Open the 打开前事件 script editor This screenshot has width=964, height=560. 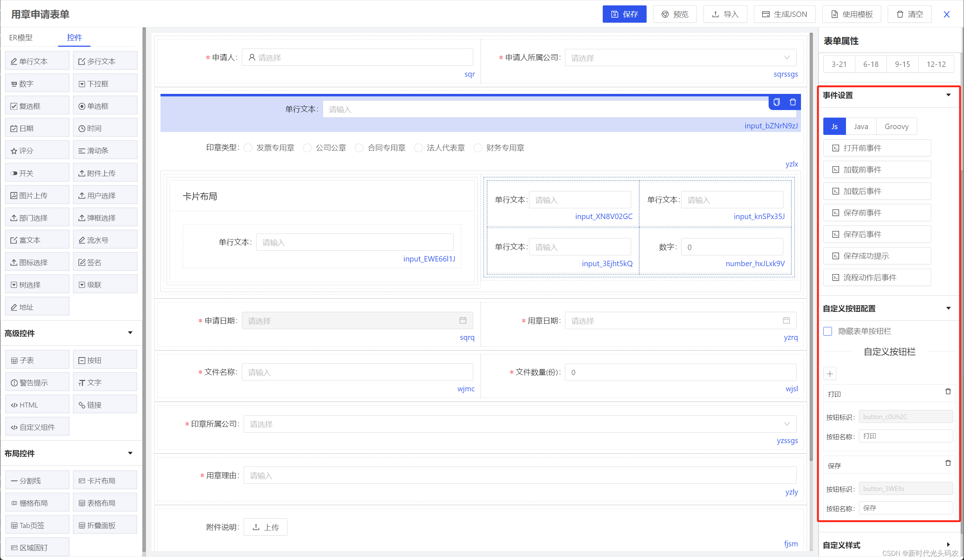tap(877, 148)
